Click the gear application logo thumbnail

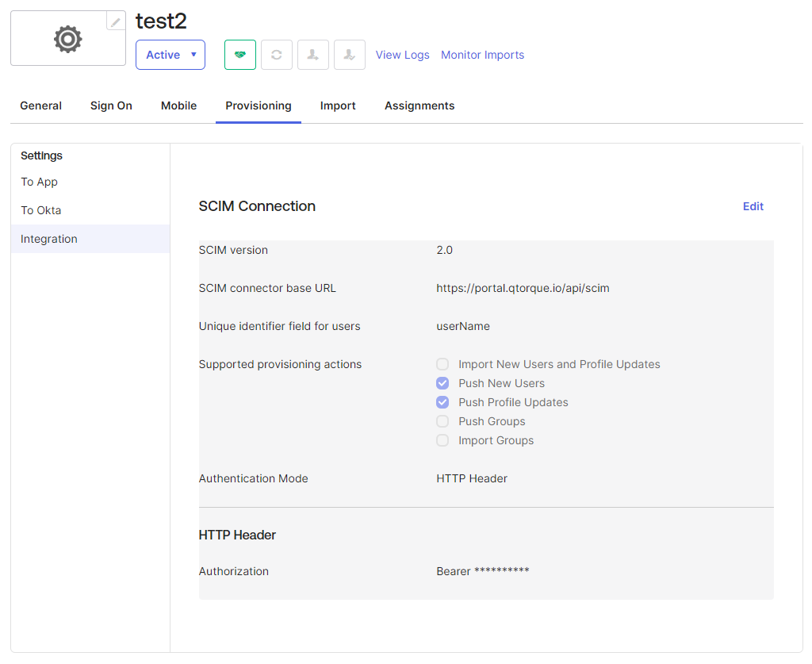[67, 39]
